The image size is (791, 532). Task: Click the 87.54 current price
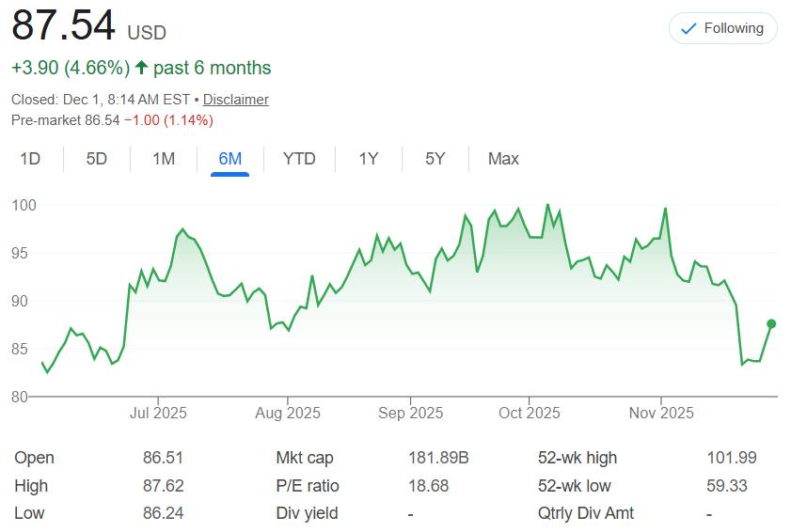[x=64, y=26]
